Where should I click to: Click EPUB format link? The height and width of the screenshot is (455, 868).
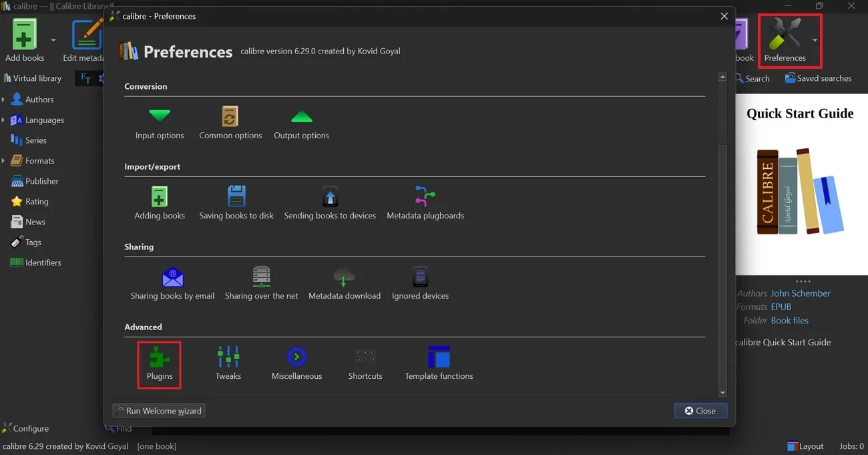pyautogui.click(x=781, y=307)
